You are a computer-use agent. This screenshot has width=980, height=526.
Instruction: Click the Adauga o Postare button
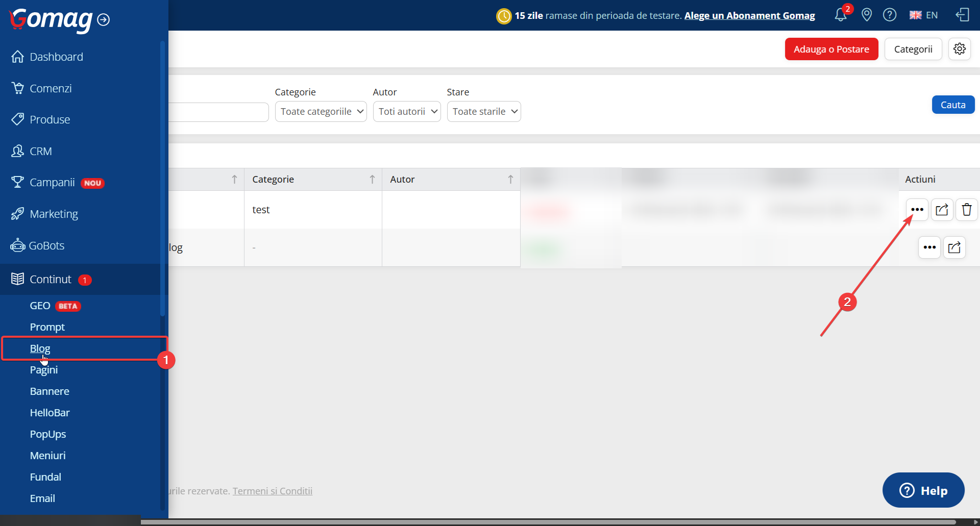pyautogui.click(x=831, y=49)
